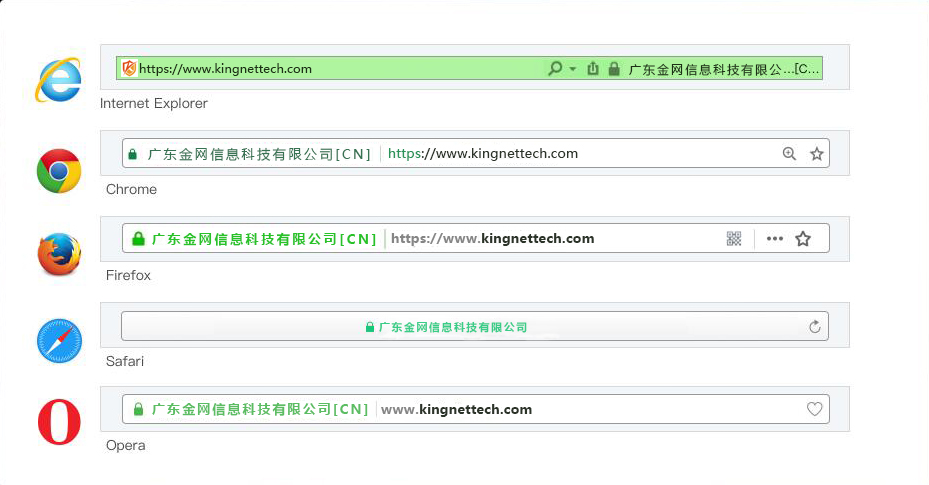
Task: Click the lock icon in IE address bar
Action: pyautogui.click(x=612, y=69)
